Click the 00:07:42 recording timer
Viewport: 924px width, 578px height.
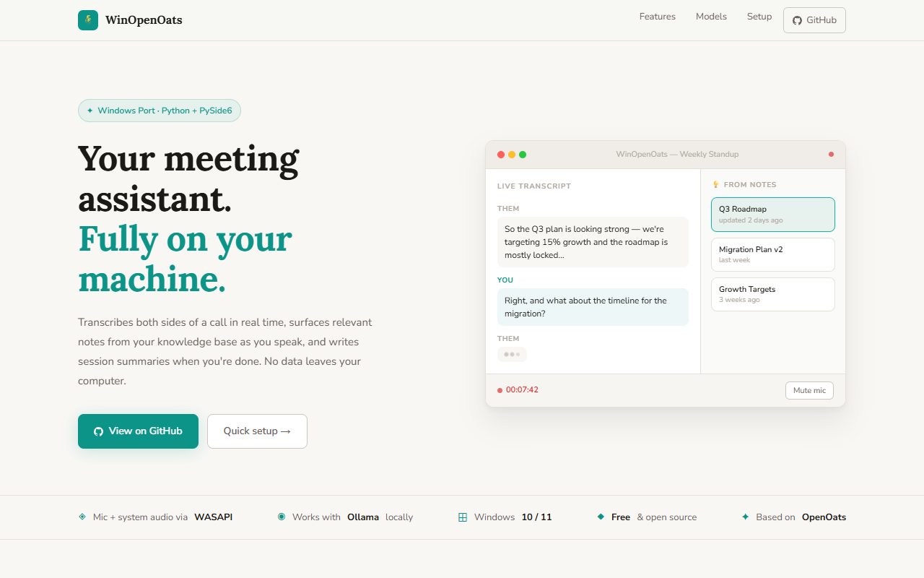521,390
